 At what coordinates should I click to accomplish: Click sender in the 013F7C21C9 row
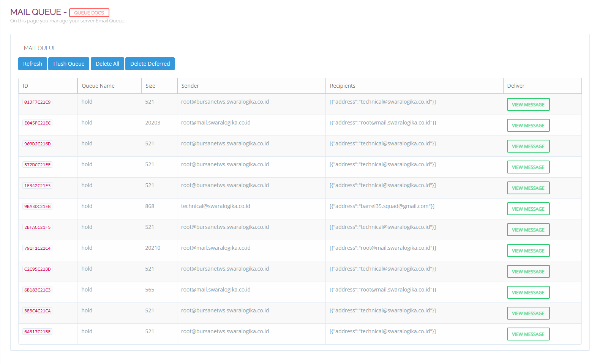coord(225,102)
